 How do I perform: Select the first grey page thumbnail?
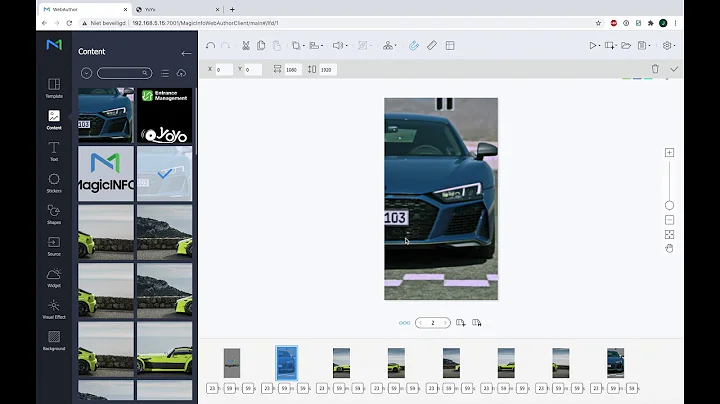(232, 363)
